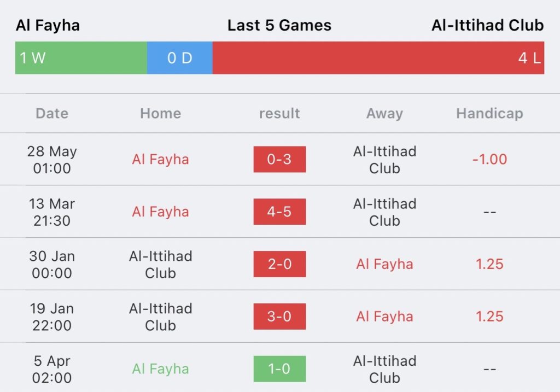Click the blue 0 D draws segment
Screen dimensions: 560x392
tap(179, 58)
